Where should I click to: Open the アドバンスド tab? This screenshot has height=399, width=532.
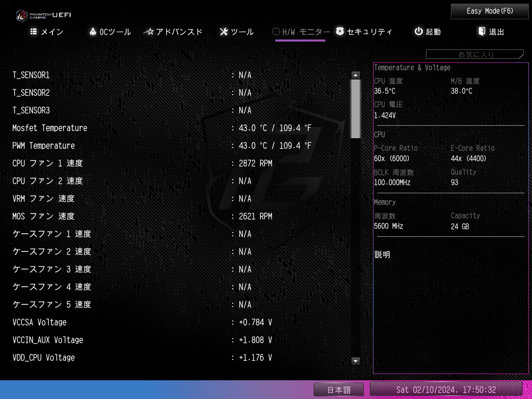(173, 32)
